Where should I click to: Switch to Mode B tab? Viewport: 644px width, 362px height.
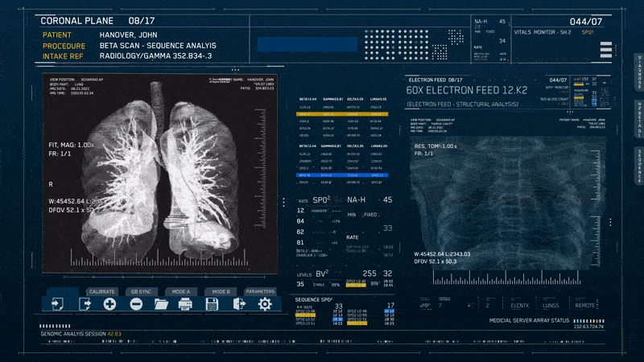pyautogui.click(x=221, y=291)
